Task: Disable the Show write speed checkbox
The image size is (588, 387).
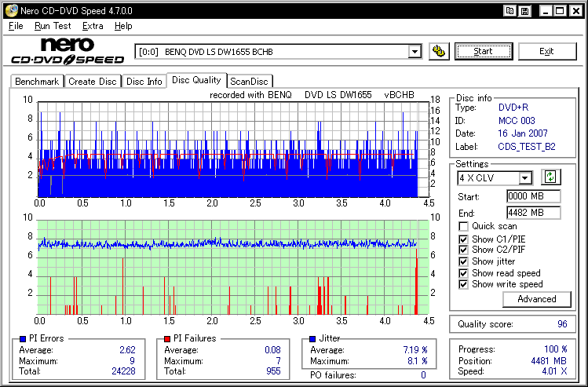Action: (463, 284)
